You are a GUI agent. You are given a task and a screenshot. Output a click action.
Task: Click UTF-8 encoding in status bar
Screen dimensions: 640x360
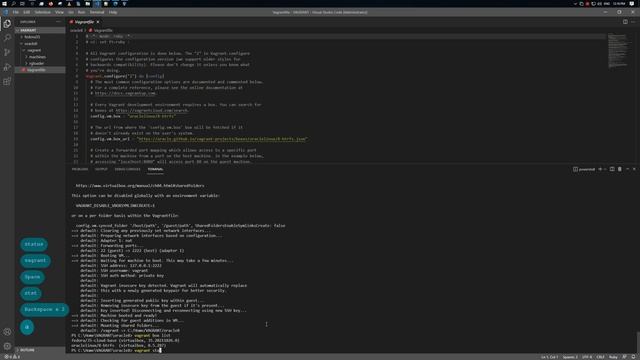coord(587,357)
